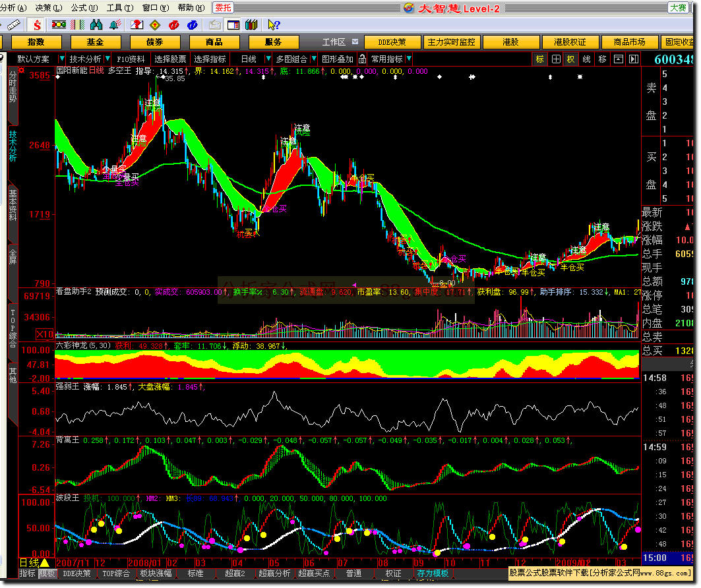701x588 pixels.
Task: Click the red circular phi icon
Action: tap(174, 25)
